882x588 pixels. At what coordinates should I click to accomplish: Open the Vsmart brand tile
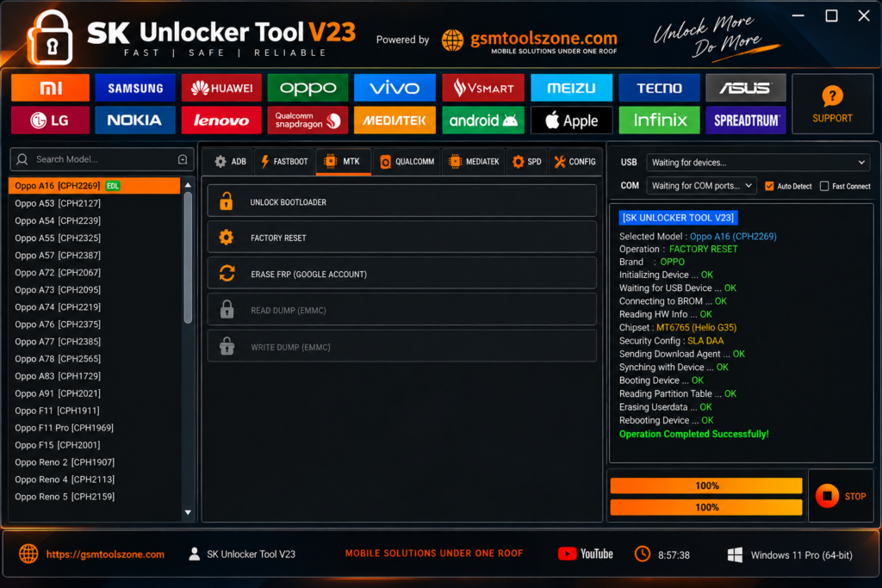click(x=483, y=88)
